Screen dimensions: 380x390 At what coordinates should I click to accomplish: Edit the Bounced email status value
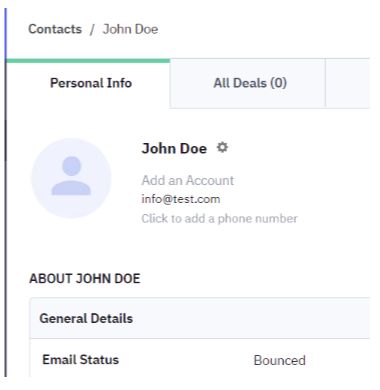coord(279,360)
